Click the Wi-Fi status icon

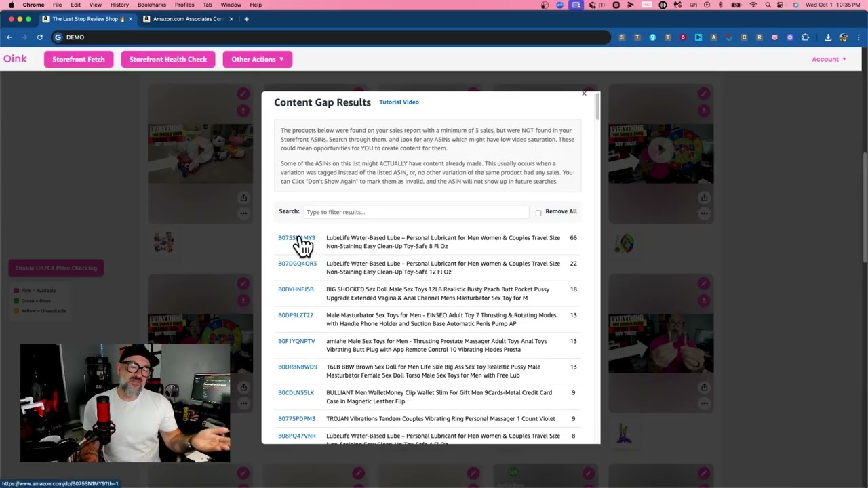tap(753, 5)
